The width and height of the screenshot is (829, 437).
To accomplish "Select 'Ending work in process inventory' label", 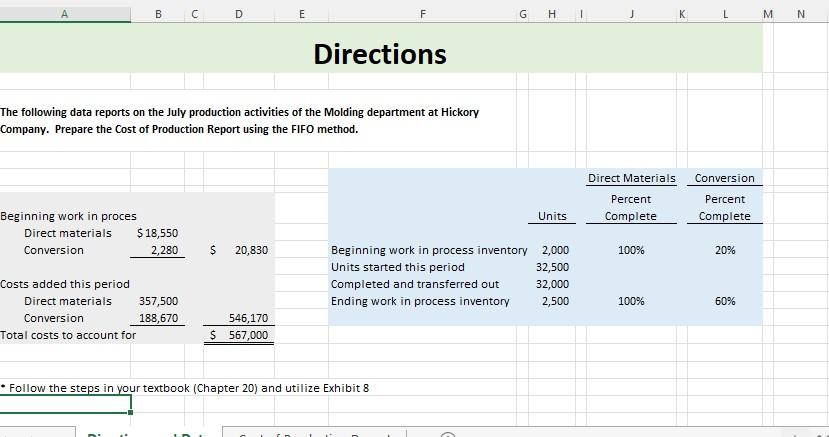I will [x=420, y=301].
